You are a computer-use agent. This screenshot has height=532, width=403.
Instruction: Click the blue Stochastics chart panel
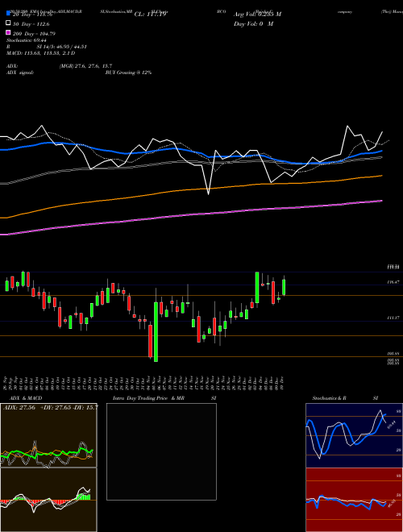tap(354, 435)
